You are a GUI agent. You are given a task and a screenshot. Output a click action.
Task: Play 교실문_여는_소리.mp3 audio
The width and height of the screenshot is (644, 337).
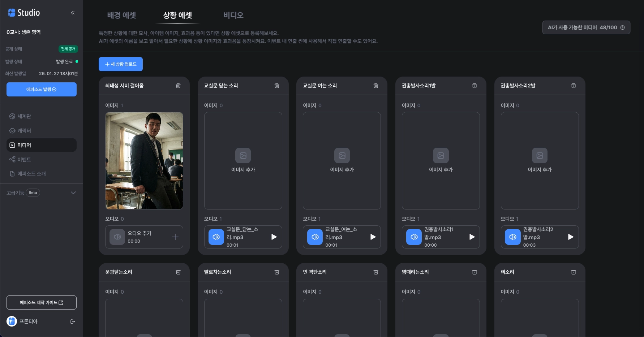click(x=373, y=237)
